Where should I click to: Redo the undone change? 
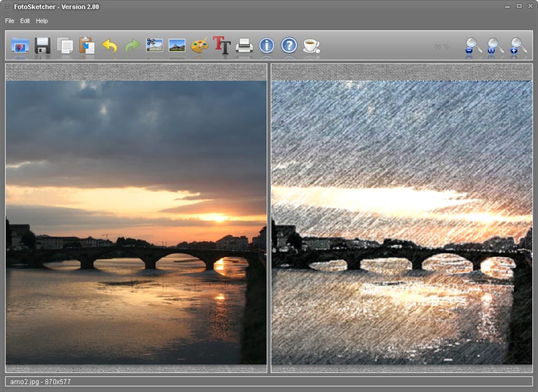[x=132, y=46]
